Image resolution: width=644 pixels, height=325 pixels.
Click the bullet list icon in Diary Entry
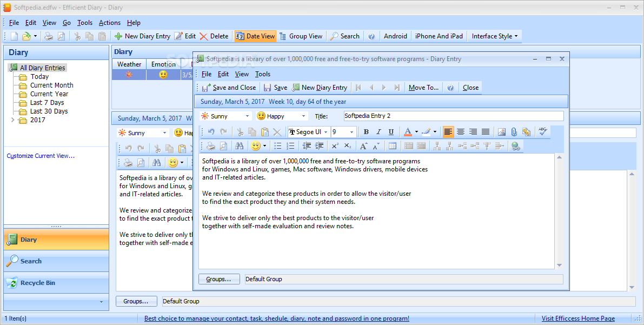coord(277,146)
